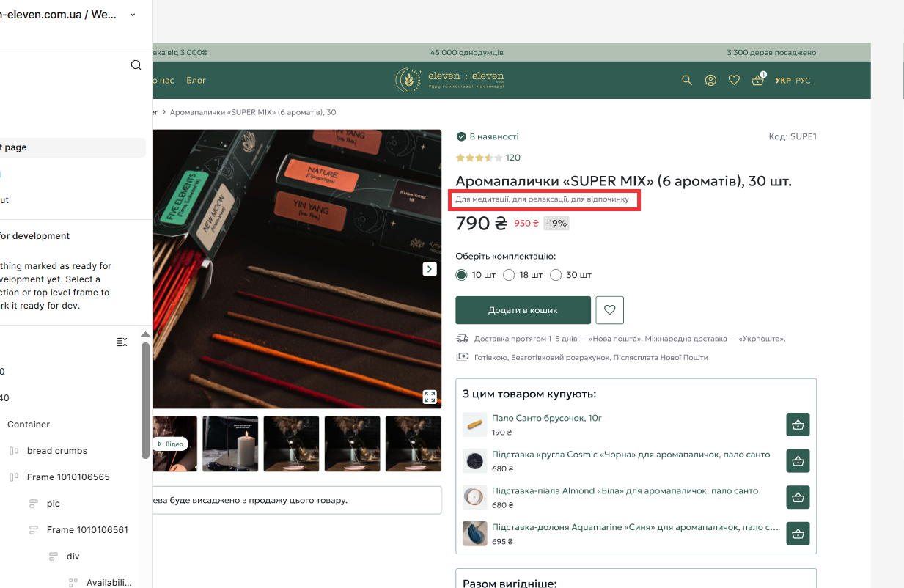
Task: Select the 18 шт radio option
Action: pyautogui.click(x=509, y=275)
